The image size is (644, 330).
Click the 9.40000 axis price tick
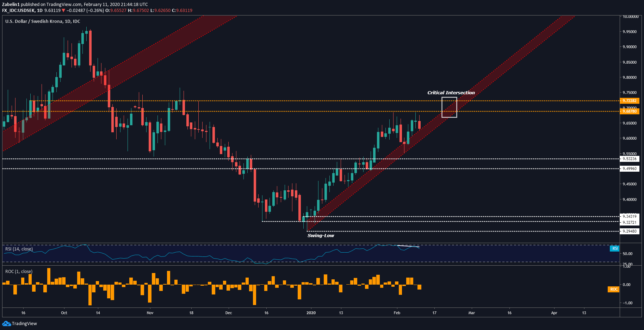630,199
